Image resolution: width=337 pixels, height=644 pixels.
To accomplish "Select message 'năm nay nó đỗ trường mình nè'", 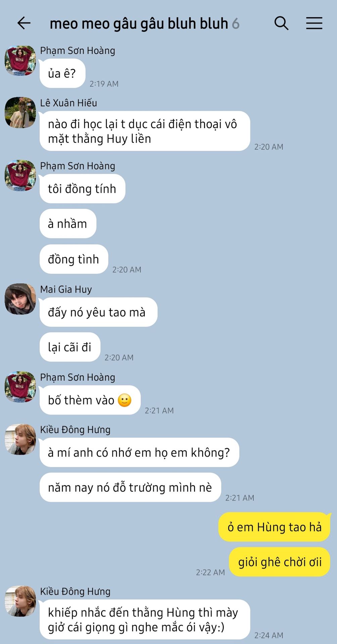I will click(x=130, y=487).
